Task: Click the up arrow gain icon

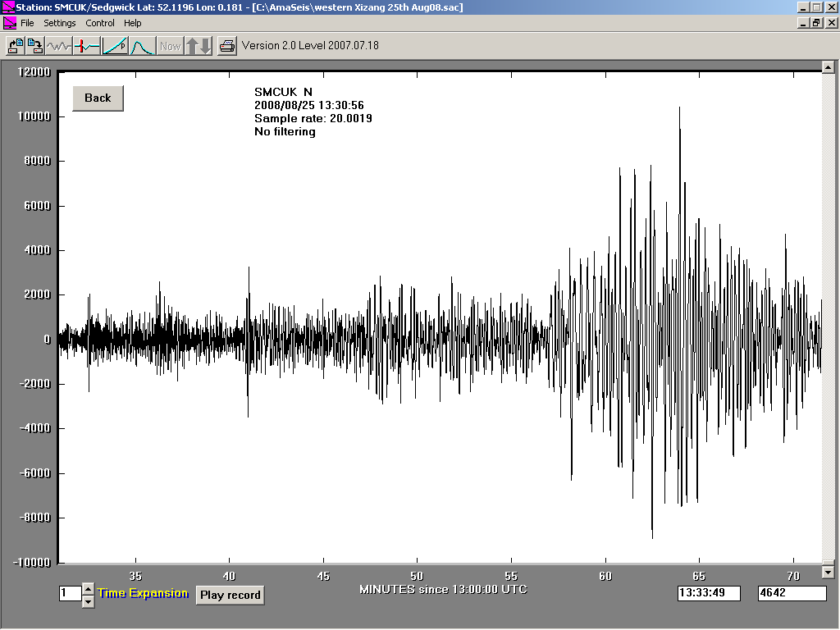Action: coord(192,46)
